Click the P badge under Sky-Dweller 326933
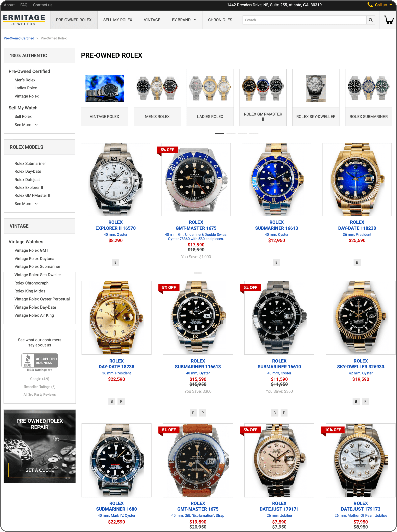 pyautogui.click(x=365, y=401)
